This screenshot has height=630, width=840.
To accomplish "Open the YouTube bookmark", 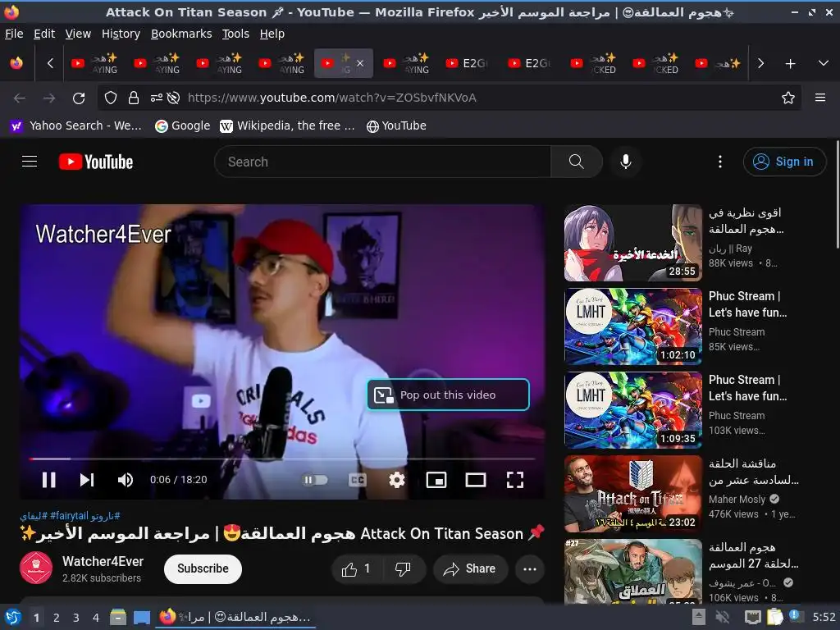I will point(396,126).
